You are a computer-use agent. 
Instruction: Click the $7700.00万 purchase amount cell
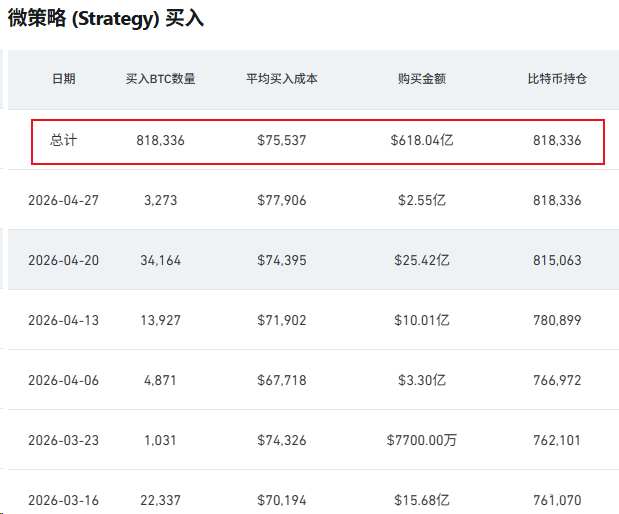coord(421,440)
